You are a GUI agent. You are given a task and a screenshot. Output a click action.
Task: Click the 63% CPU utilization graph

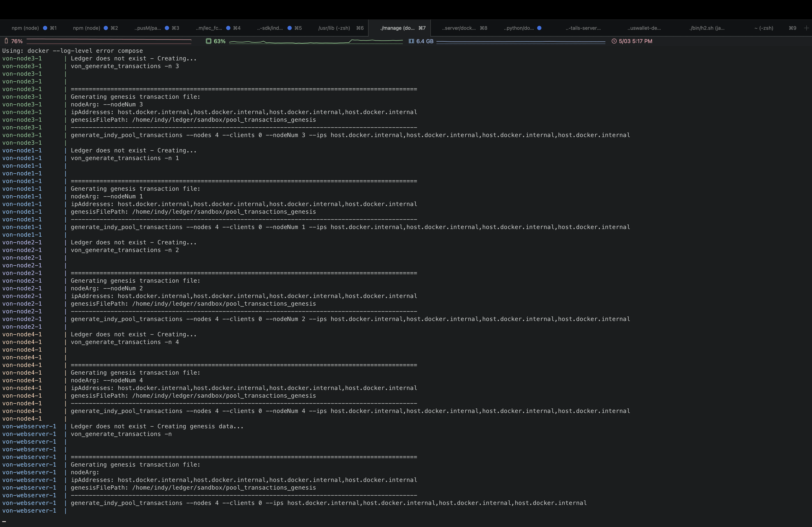[316, 41]
